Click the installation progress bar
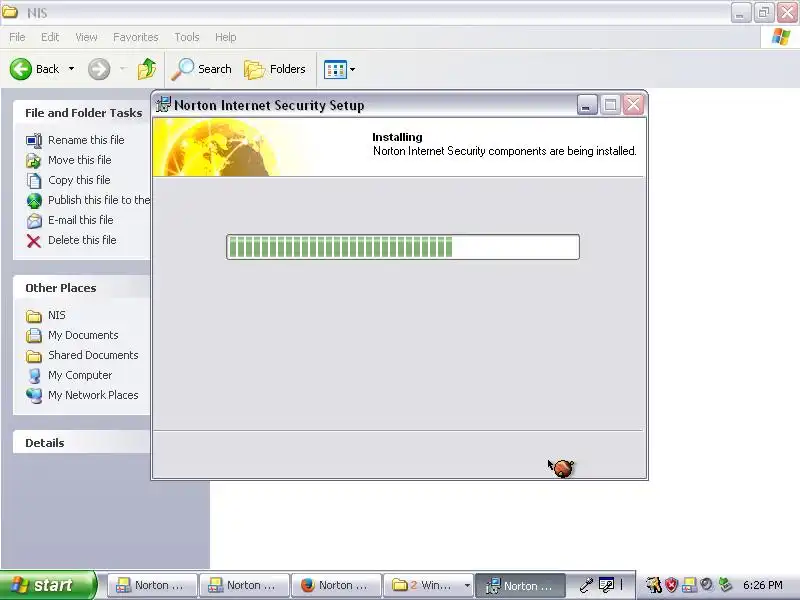The height and width of the screenshot is (600, 800). pos(403,247)
